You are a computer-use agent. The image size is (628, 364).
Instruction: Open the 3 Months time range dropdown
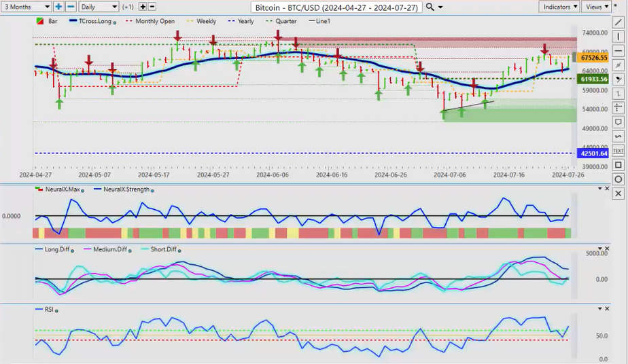[x=26, y=7]
